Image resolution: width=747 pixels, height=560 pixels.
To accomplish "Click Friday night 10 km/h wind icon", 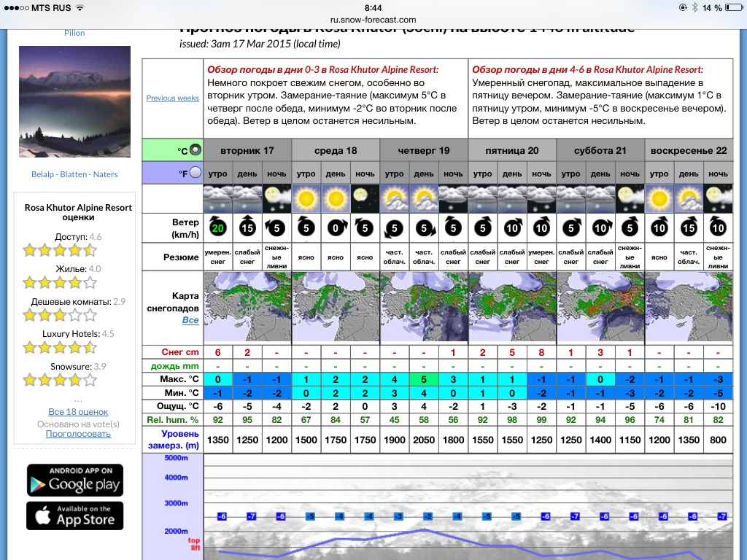I will [542, 227].
